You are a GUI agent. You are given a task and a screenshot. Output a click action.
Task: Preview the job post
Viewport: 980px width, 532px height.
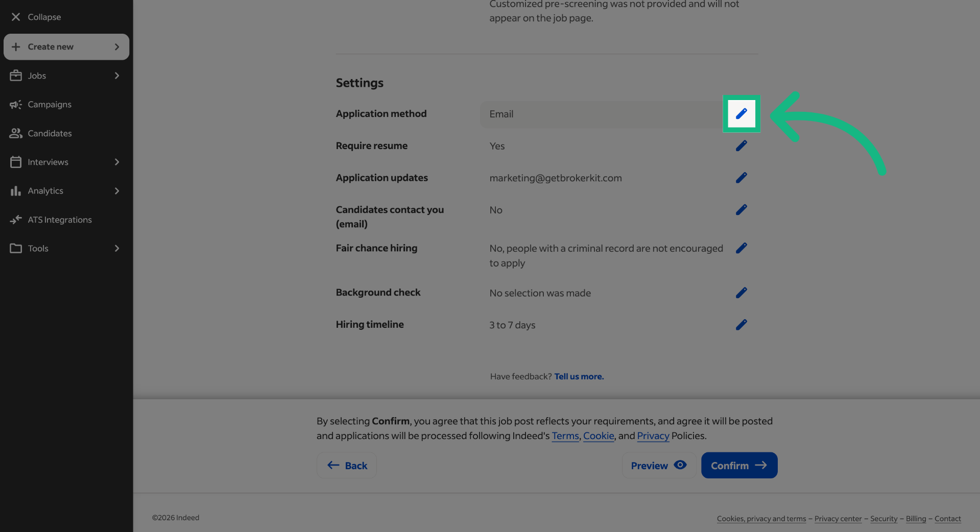(x=658, y=465)
